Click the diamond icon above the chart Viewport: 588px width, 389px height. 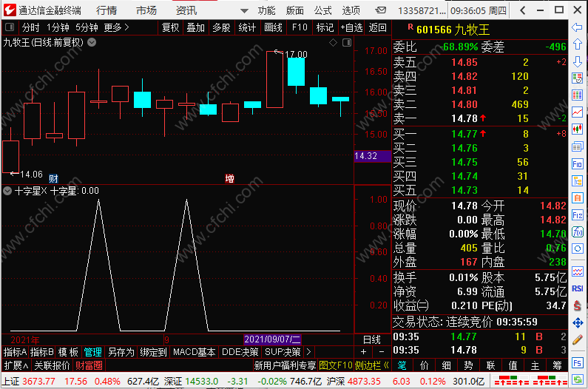pos(333,43)
